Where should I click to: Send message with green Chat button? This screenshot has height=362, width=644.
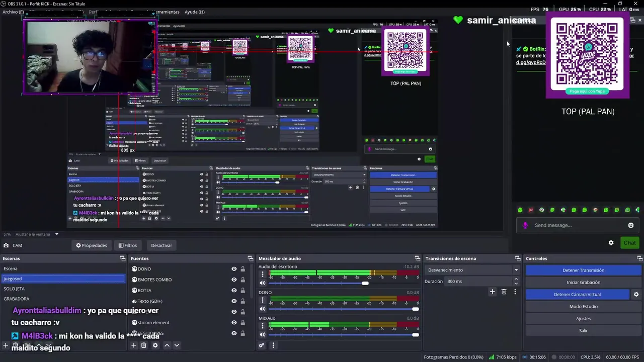[629, 243]
